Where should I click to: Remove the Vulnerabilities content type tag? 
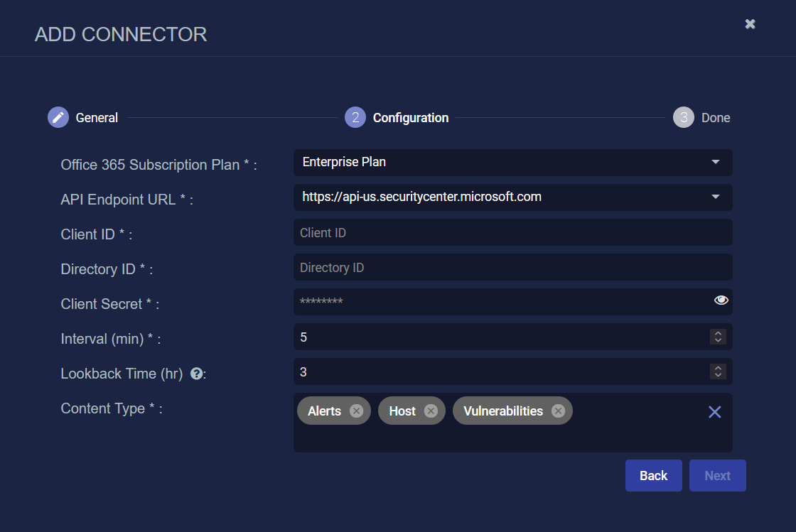tap(558, 411)
